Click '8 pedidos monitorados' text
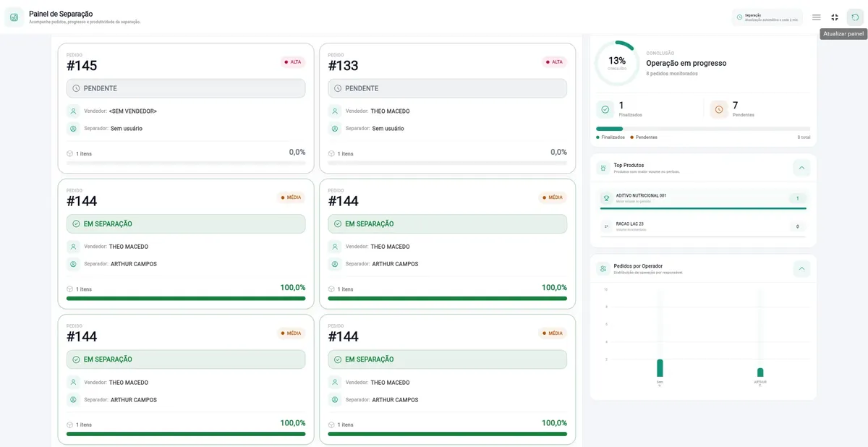Image resolution: width=868 pixels, height=447 pixels. (x=672, y=74)
